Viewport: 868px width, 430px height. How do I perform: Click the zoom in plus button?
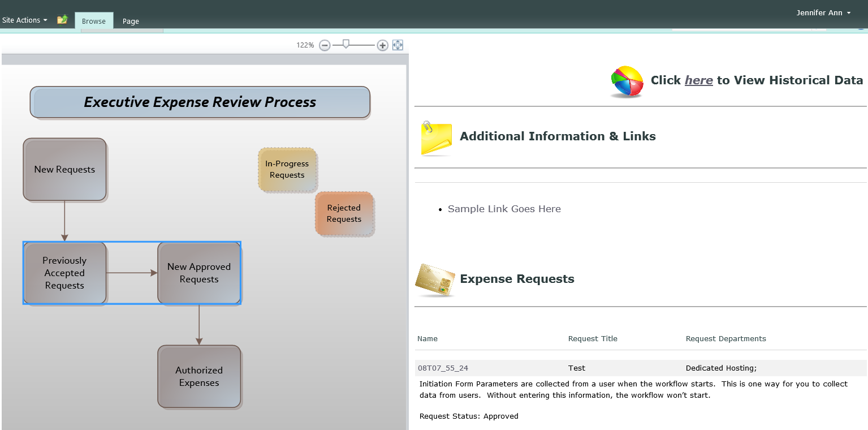click(382, 45)
